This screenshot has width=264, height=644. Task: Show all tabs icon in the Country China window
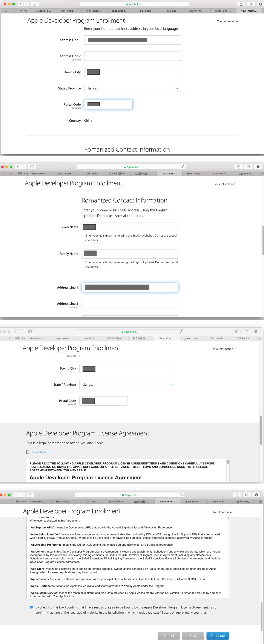(x=251, y=4)
